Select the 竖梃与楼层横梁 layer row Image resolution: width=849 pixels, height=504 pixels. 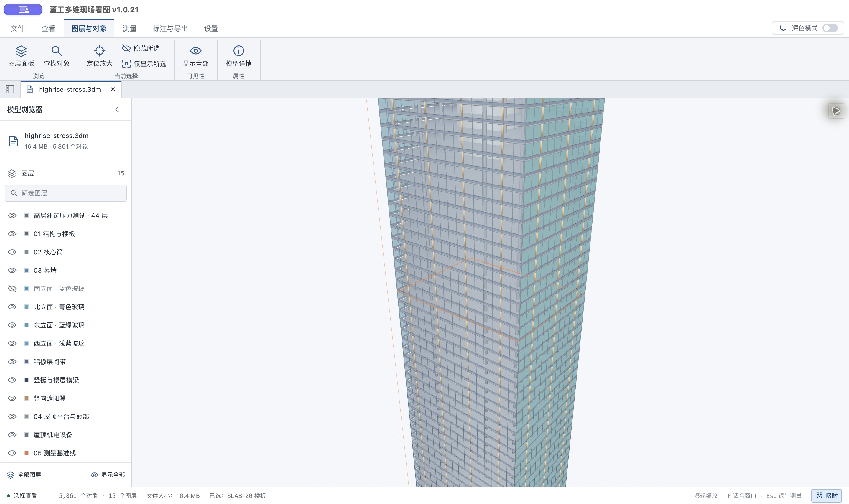[x=65, y=380]
